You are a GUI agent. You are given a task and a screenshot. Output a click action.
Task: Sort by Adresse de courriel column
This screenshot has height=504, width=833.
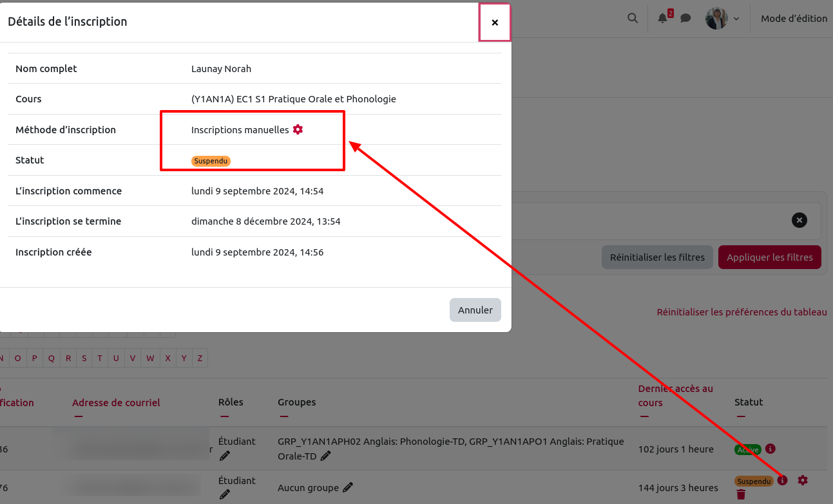pos(116,403)
